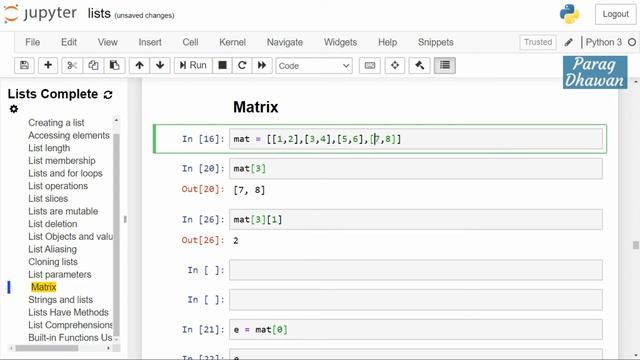640x360 pixels.
Task: Click the first empty code cell
Action: [x=416, y=270]
